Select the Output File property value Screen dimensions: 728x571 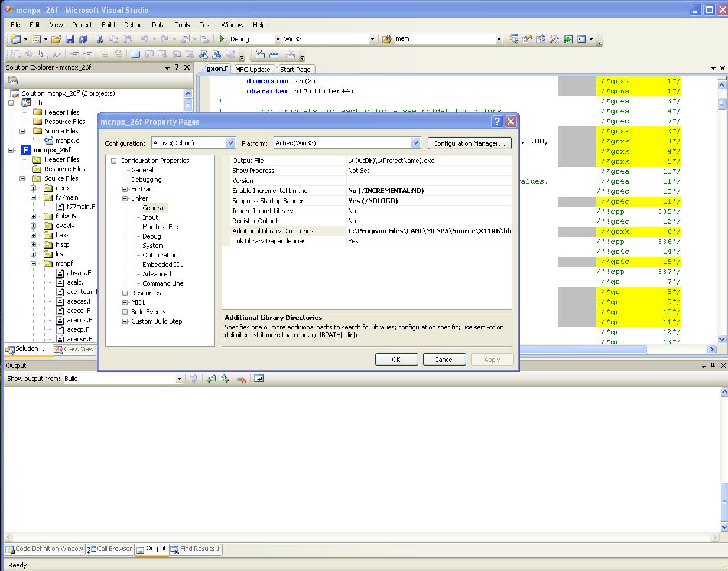pos(429,161)
